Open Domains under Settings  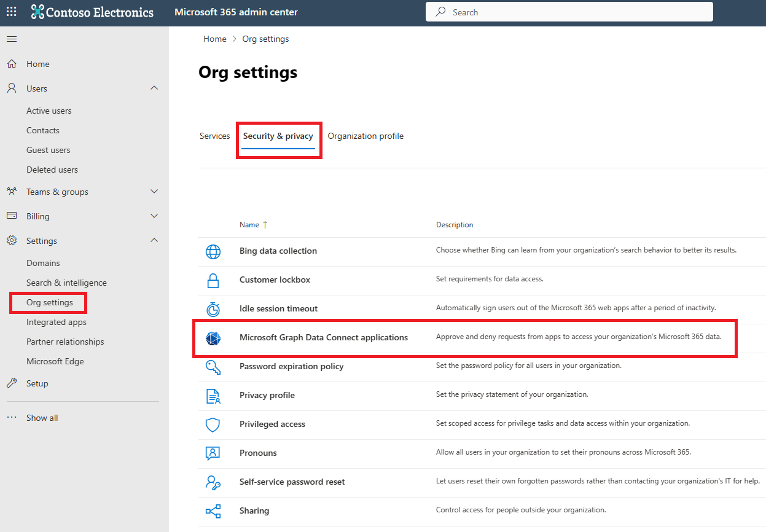(x=43, y=263)
